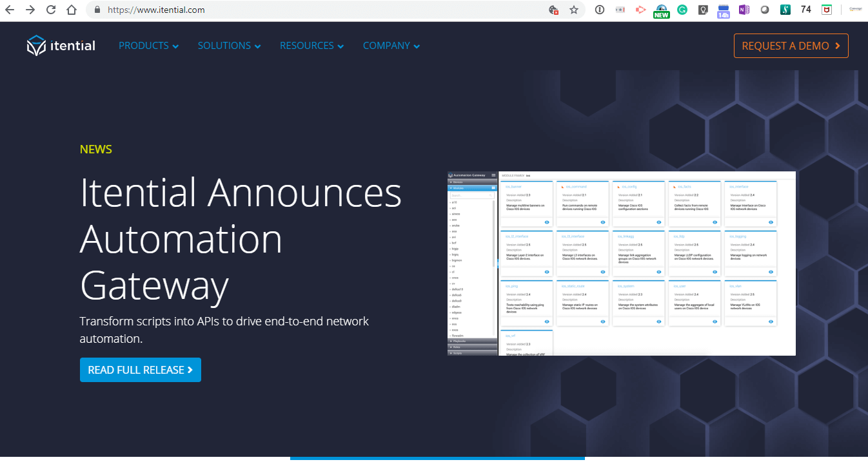Click the hamburger menu in Automation Gateway header
The image size is (868, 471).
point(493,175)
